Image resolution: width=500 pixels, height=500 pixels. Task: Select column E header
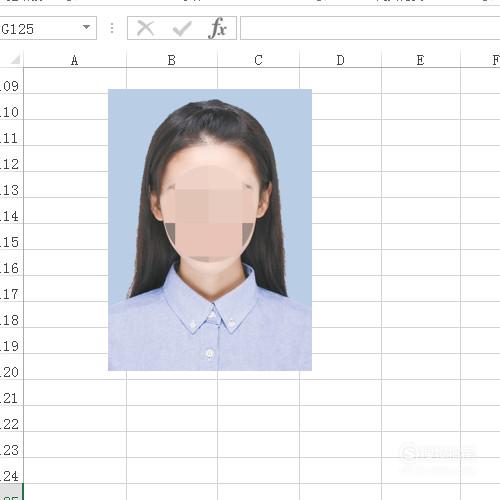pyautogui.click(x=421, y=60)
